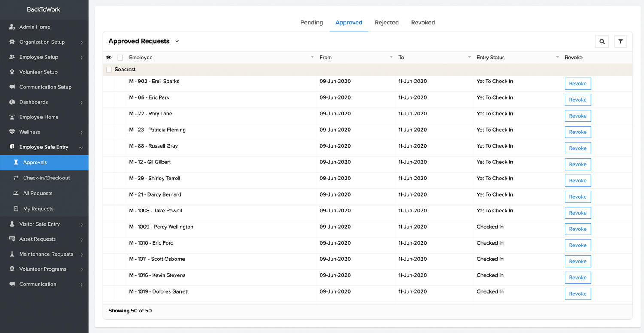
Task: Click the Check-in/Check-out arrows icon
Action: (16, 178)
